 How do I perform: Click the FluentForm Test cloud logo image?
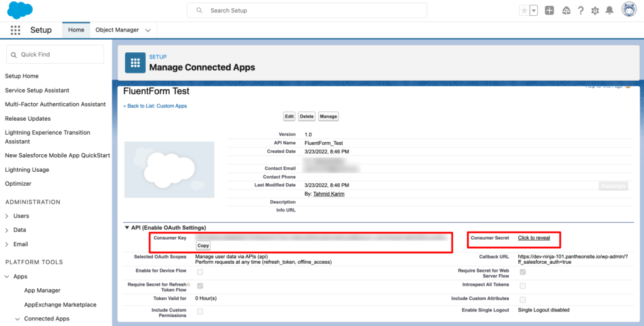[x=169, y=169]
